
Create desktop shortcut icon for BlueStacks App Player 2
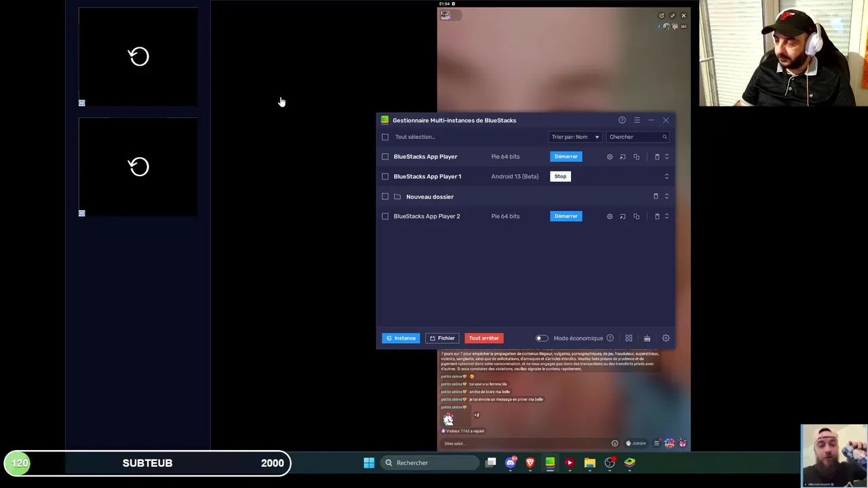tap(623, 216)
